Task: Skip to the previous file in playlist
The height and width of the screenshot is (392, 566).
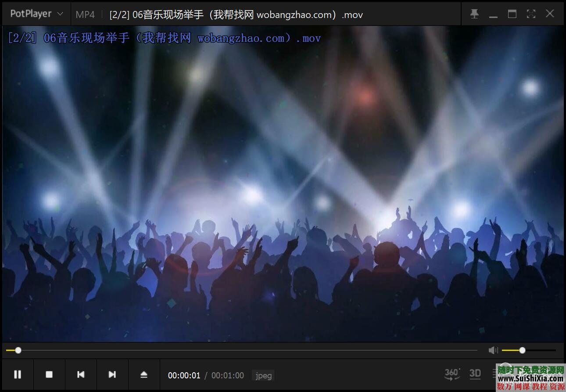Action: 81,374
